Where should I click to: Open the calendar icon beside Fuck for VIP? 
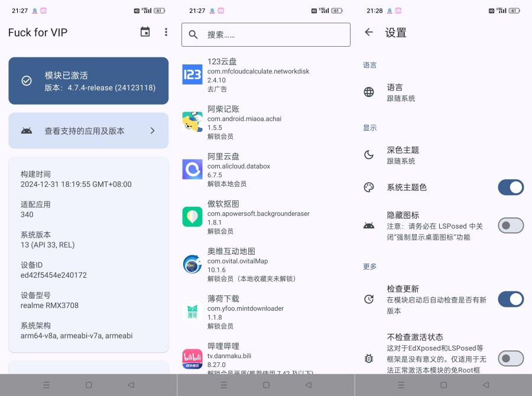coord(145,32)
